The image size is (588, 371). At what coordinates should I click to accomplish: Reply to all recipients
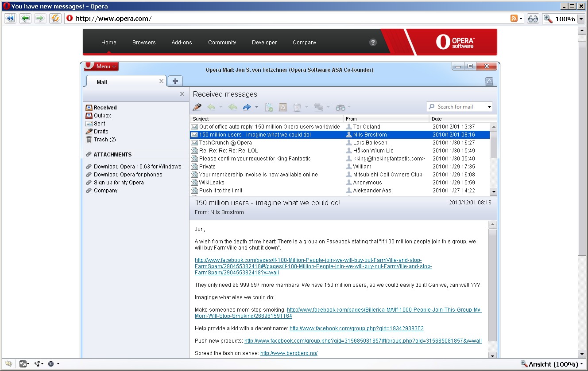pos(232,106)
